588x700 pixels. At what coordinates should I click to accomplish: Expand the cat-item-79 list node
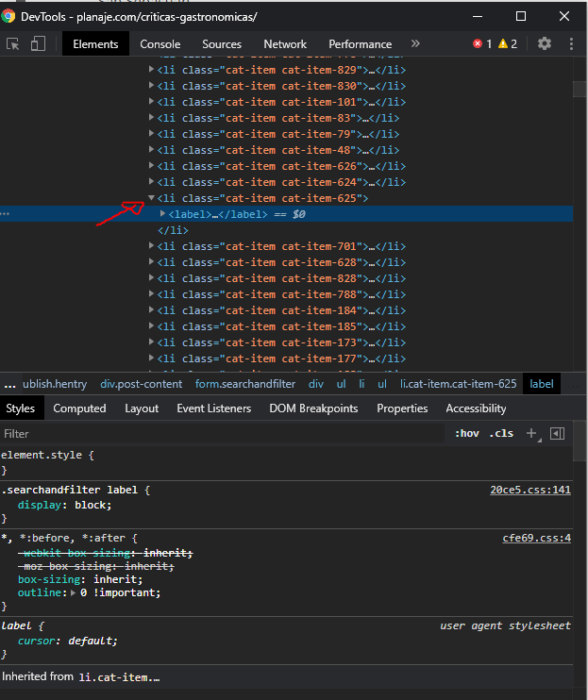point(151,134)
